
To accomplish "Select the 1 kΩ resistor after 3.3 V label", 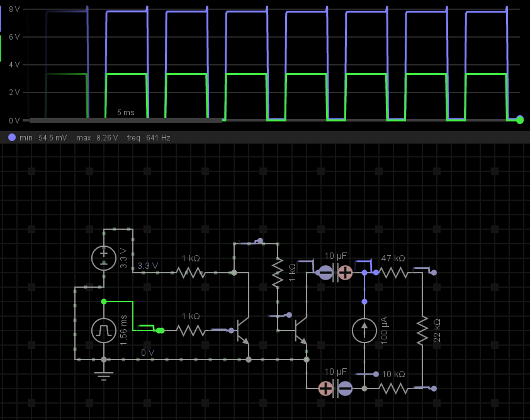I will pyautogui.click(x=191, y=273).
